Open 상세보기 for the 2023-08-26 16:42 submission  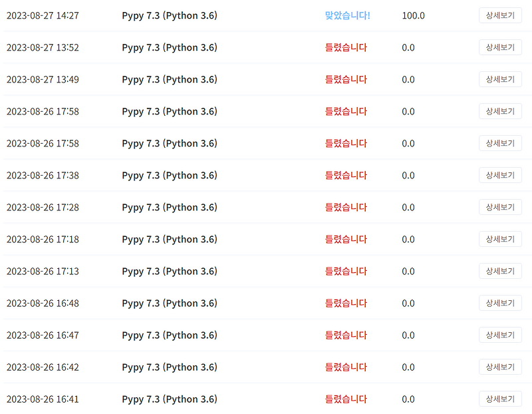(500, 367)
